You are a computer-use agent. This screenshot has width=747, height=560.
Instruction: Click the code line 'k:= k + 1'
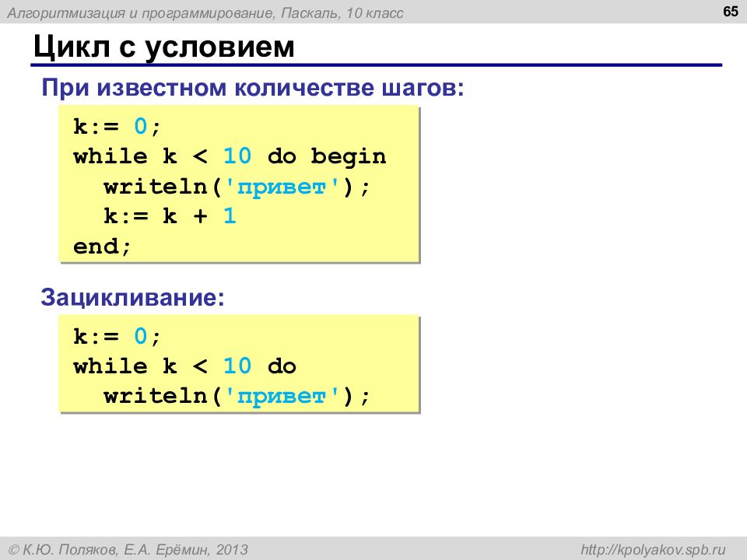click(170, 216)
